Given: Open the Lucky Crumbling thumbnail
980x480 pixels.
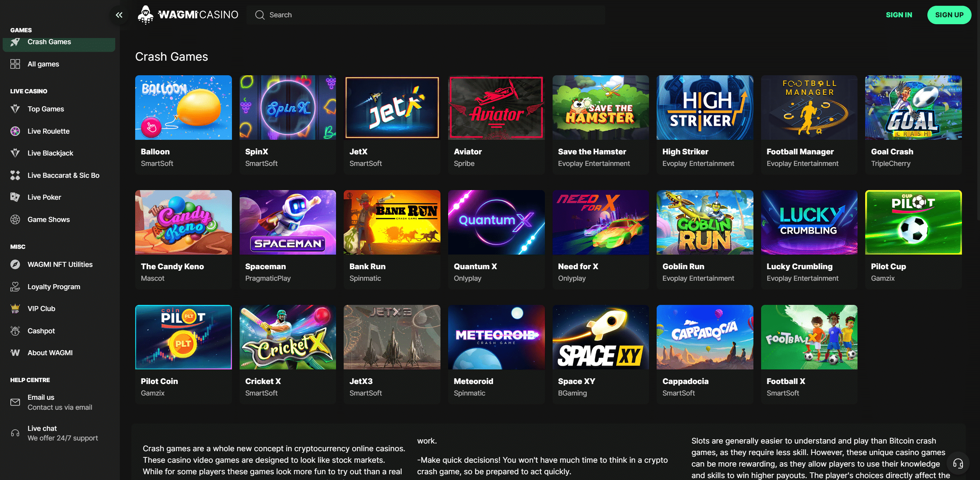Looking at the screenshot, I should click(x=809, y=222).
